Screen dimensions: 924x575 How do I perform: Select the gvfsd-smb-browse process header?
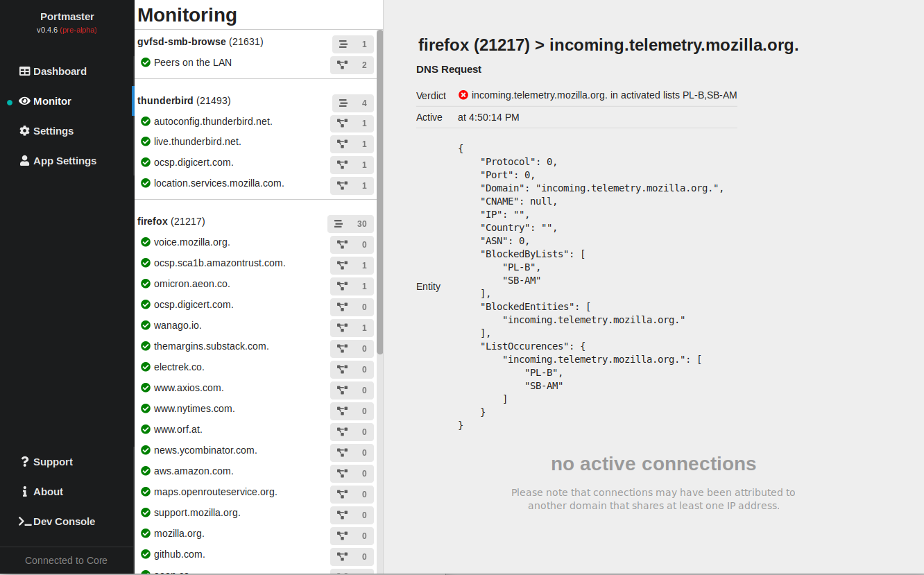200,42
